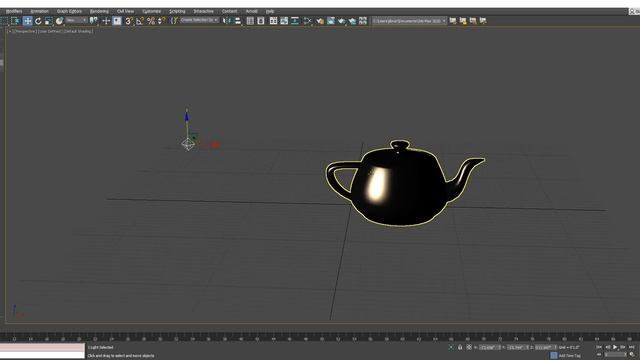Toggle Select and Manipulate mode
The image size is (640, 360).
(106, 21)
